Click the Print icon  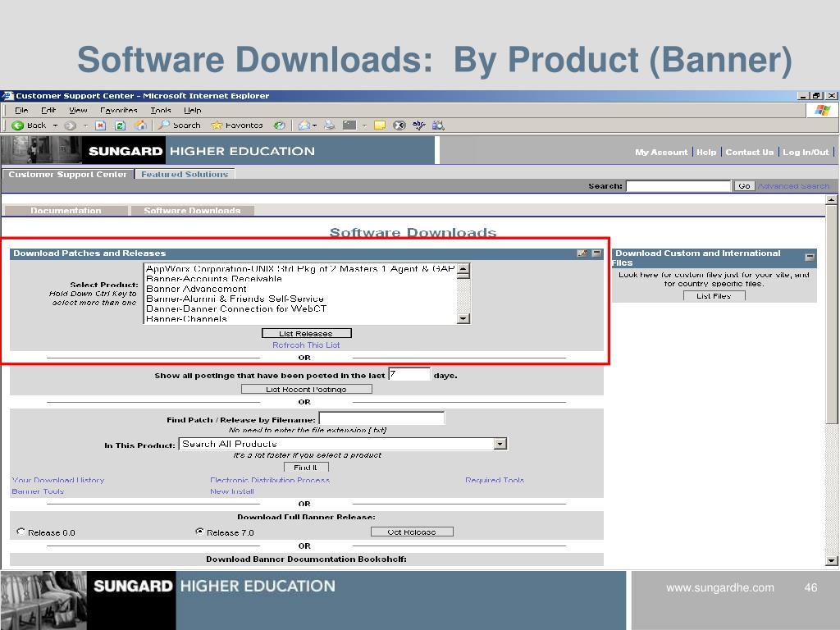point(330,126)
